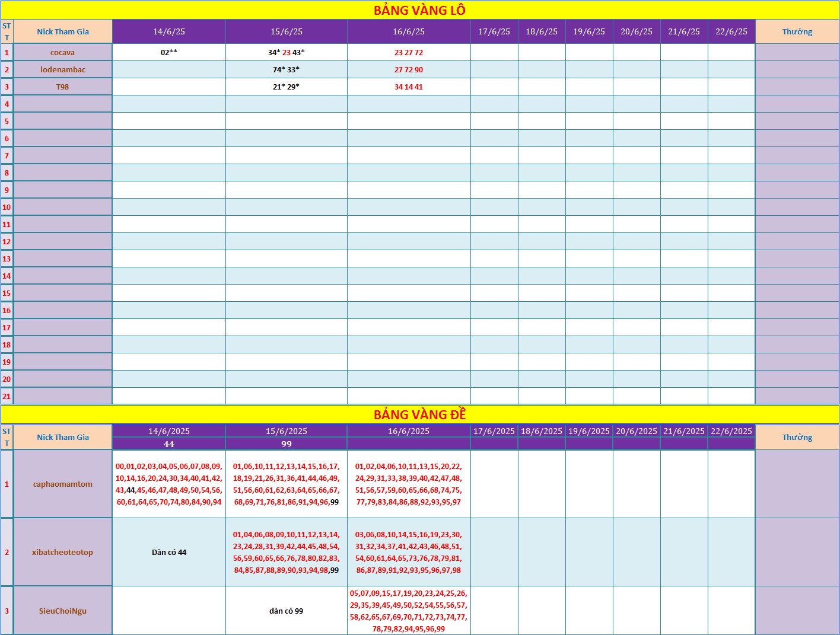The height and width of the screenshot is (635, 840).
Task: Select the SieuChoiNgu nickname cell
Action: pos(63,611)
